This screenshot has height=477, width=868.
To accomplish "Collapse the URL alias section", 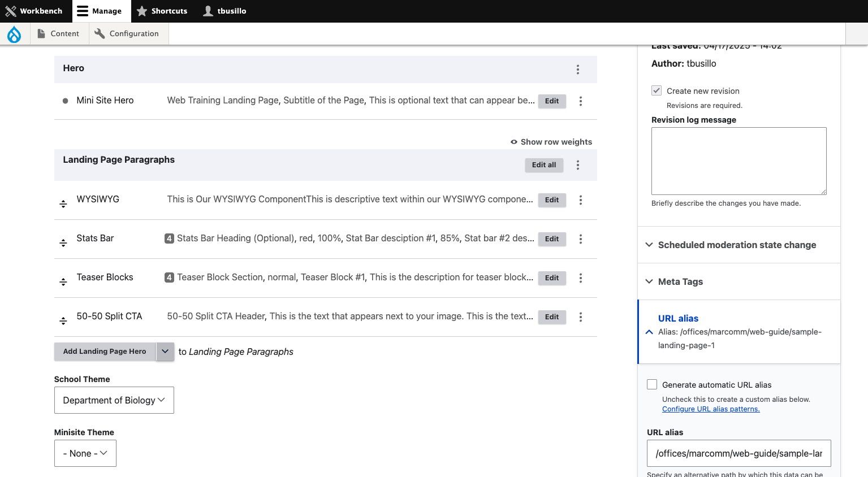I will tap(739, 332).
